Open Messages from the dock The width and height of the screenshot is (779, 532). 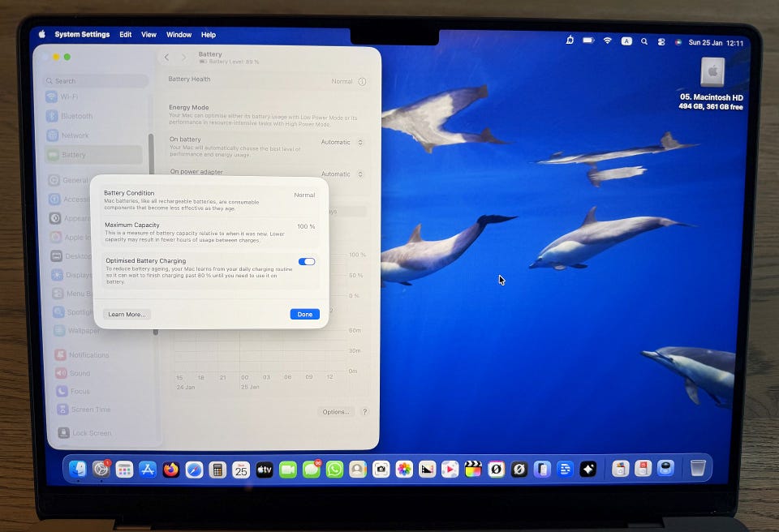(311, 470)
